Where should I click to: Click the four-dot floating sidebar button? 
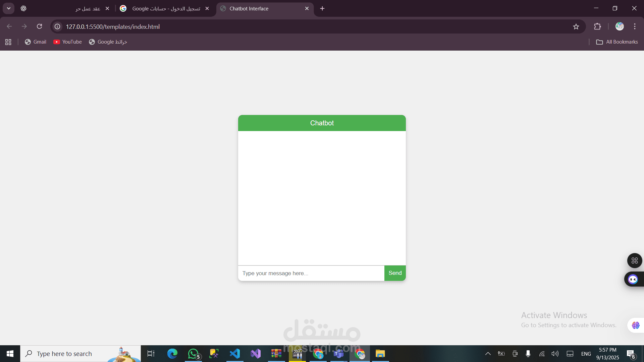[x=635, y=260]
